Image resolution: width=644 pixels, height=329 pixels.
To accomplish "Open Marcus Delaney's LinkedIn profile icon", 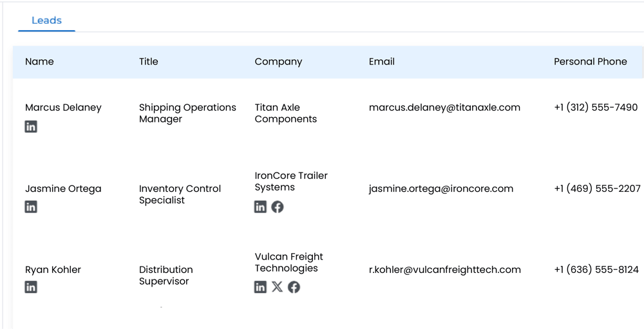I will 31,127.
